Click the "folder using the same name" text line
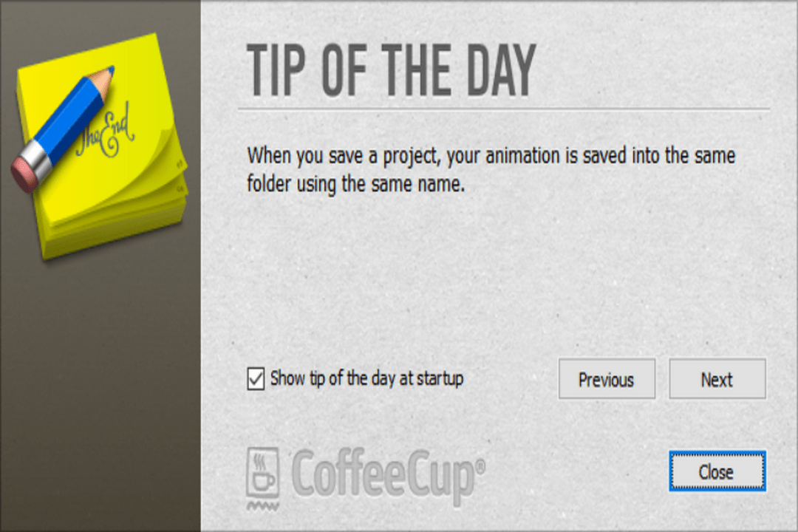 (355, 184)
